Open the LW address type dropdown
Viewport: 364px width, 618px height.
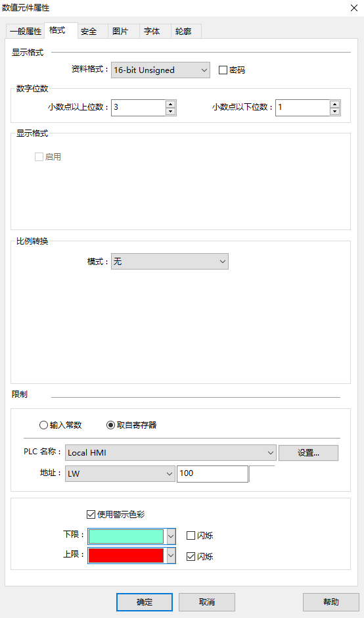[x=120, y=474]
